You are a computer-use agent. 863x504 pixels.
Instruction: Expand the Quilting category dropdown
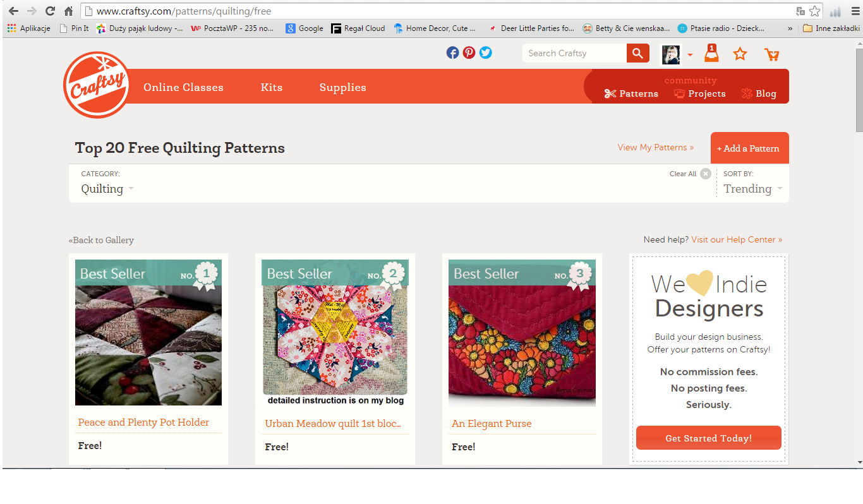[x=107, y=189]
